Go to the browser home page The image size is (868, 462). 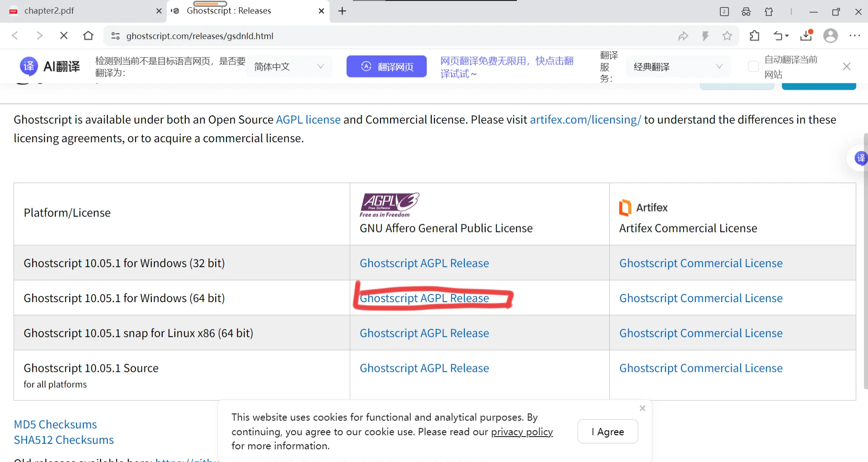click(x=88, y=36)
